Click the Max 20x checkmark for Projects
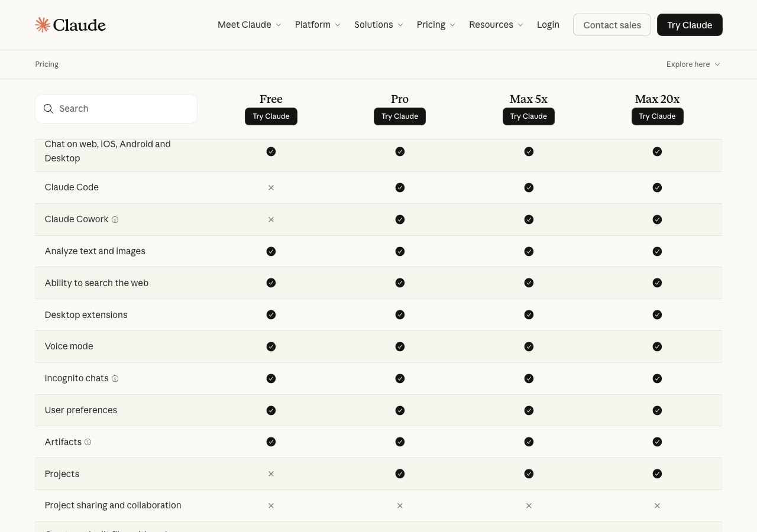 click(657, 474)
